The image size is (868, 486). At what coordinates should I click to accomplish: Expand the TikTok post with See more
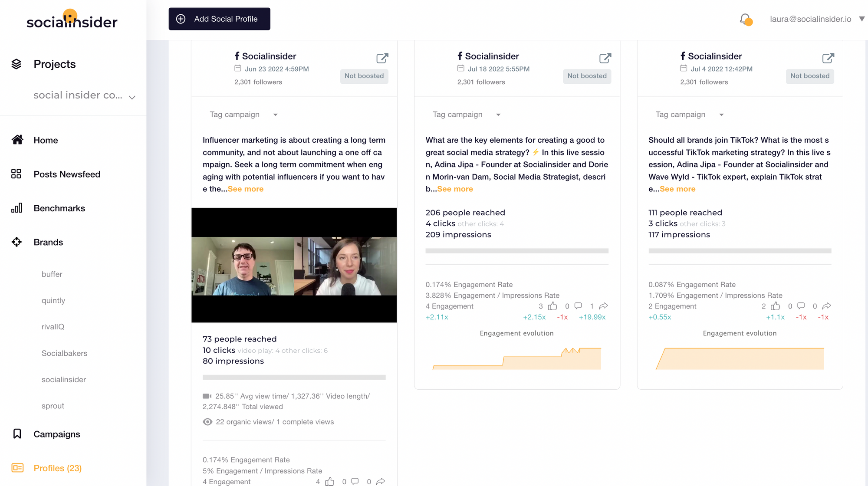tap(677, 189)
